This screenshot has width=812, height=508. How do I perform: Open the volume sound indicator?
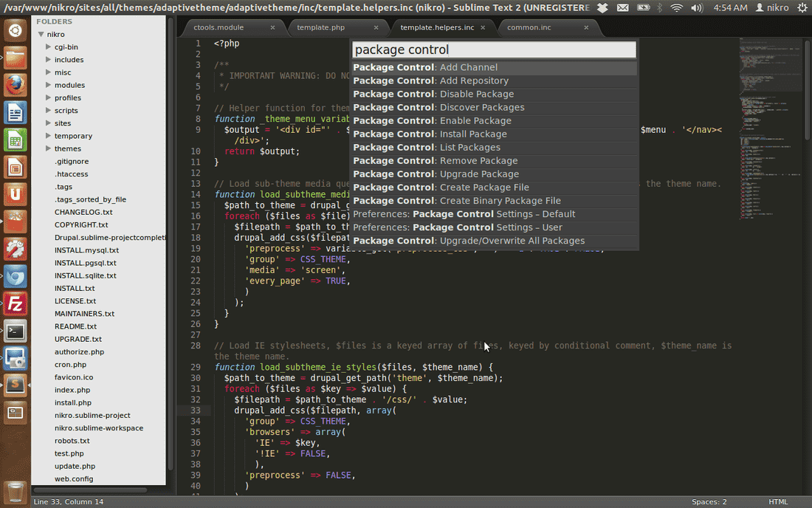pos(697,8)
